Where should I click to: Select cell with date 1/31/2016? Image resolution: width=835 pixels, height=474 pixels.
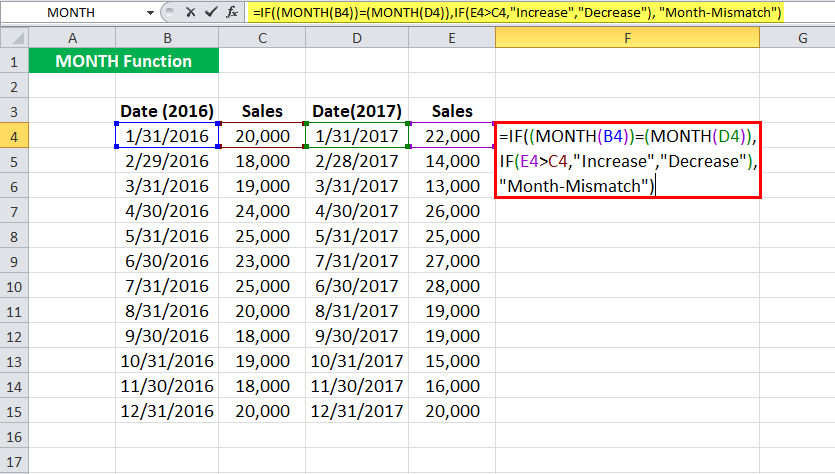click(167, 136)
